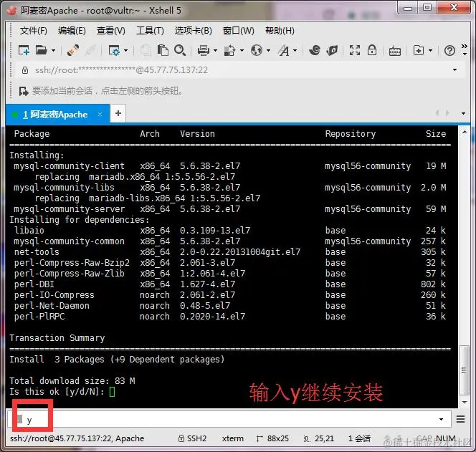This screenshot has width=476, height=452.
Task: Select the 1 阿麦密Apache tab
Action: [57, 115]
